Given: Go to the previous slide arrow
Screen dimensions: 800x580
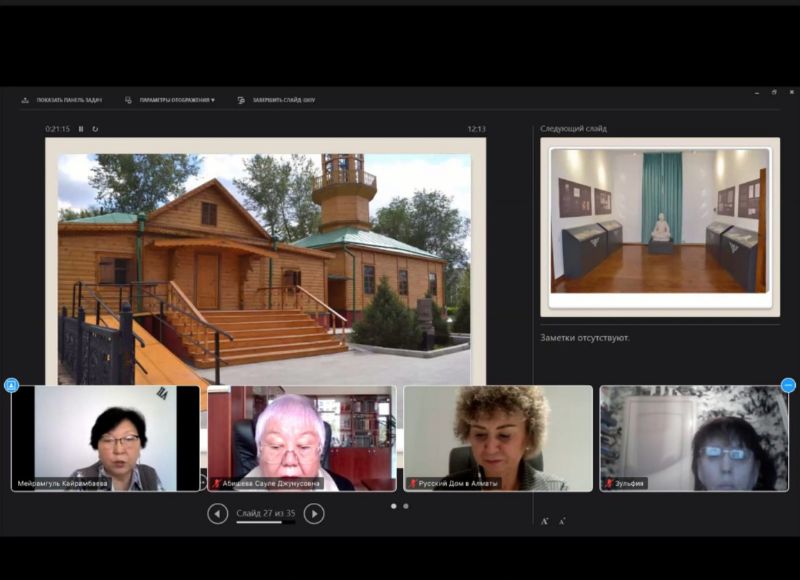Looking at the screenshot, I should 218,514.
